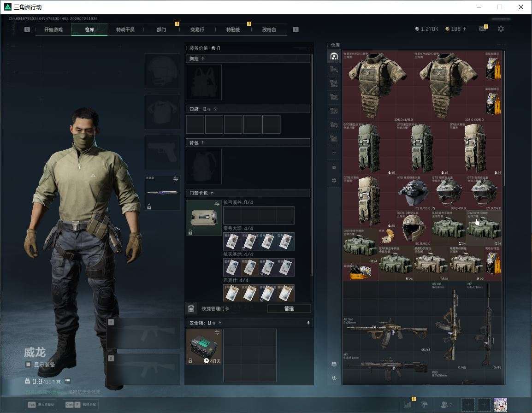
Task: Expand the 门禁卡包 section header
Action: (x=248, y=193)
